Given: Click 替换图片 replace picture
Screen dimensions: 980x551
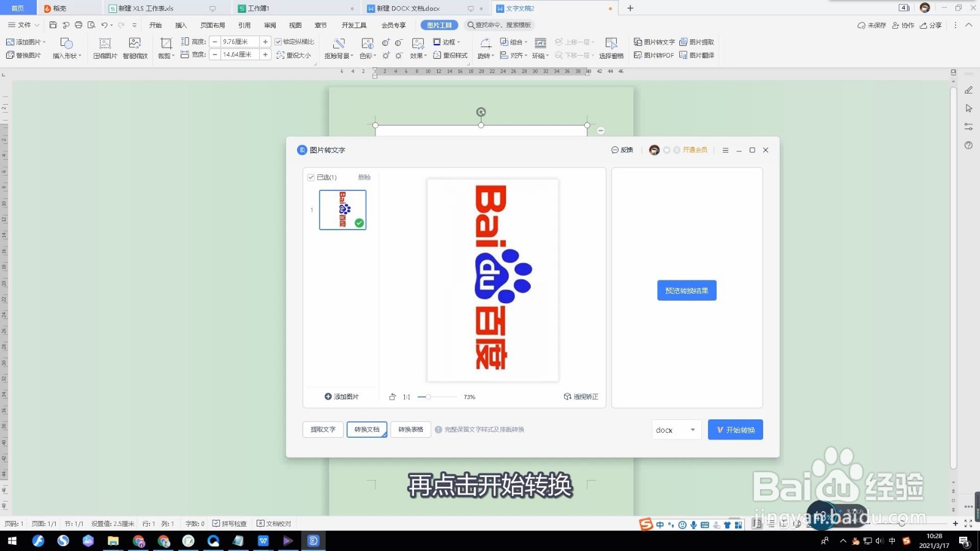Looking at the screenshot, I should click(x=23, y=55).
